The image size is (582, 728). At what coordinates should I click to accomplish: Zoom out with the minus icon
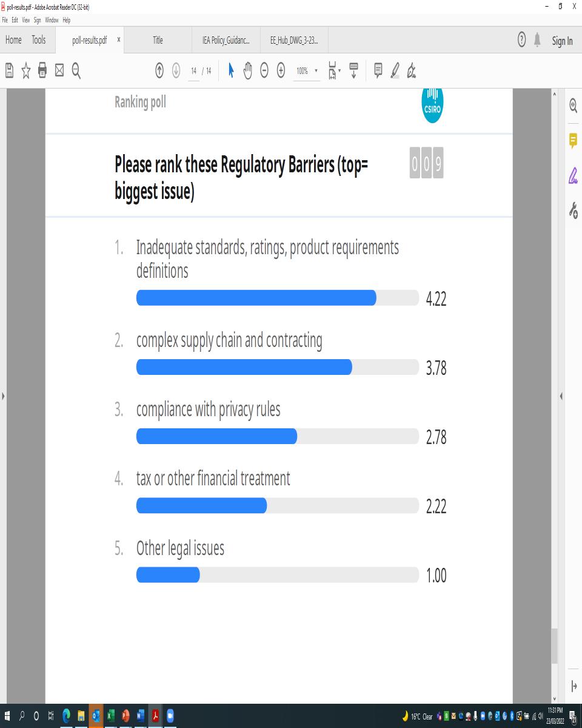pos(264,71)
